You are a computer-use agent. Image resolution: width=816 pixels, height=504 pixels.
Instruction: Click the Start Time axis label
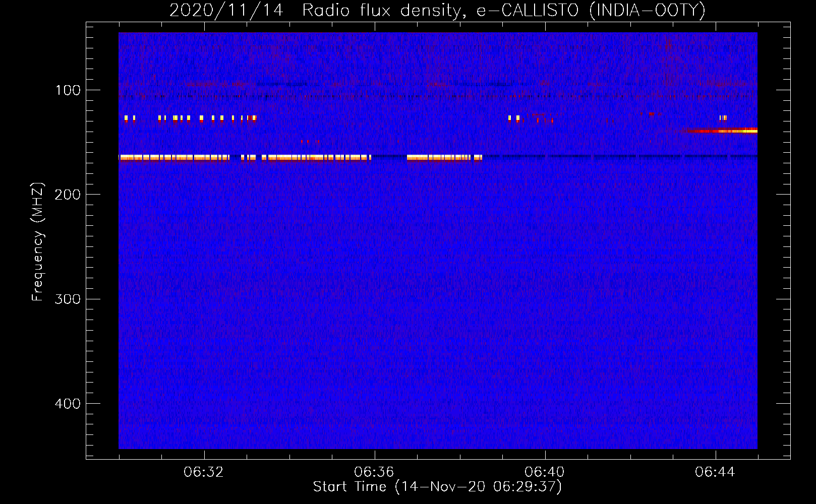click(x=437, y=487)
